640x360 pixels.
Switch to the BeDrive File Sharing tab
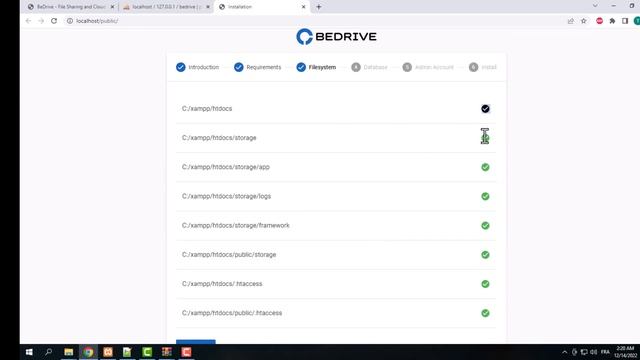coord(71,7)
